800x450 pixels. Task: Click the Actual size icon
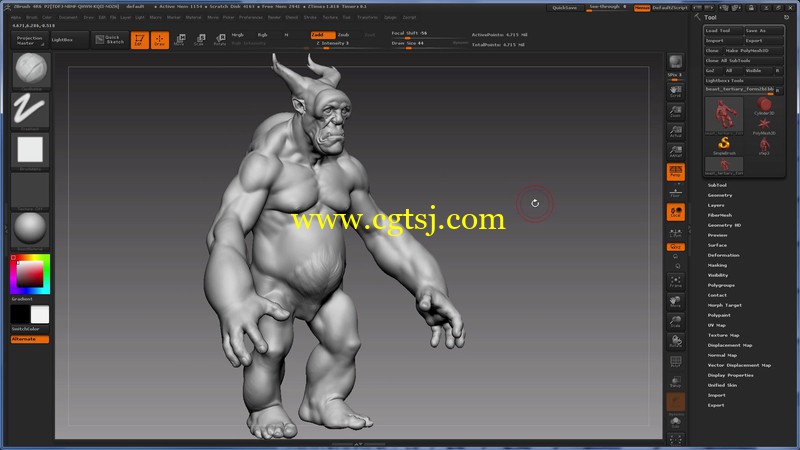click(x=676, y=131)
